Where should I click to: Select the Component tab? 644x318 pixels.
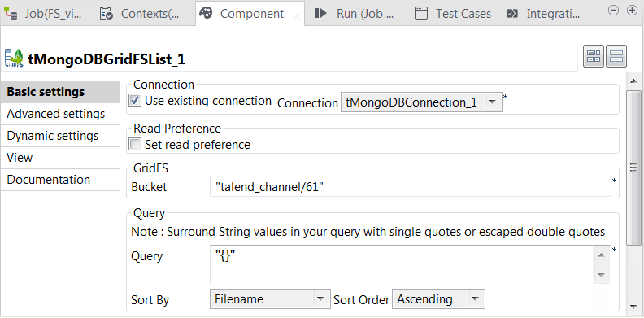[x=250, y=14]
